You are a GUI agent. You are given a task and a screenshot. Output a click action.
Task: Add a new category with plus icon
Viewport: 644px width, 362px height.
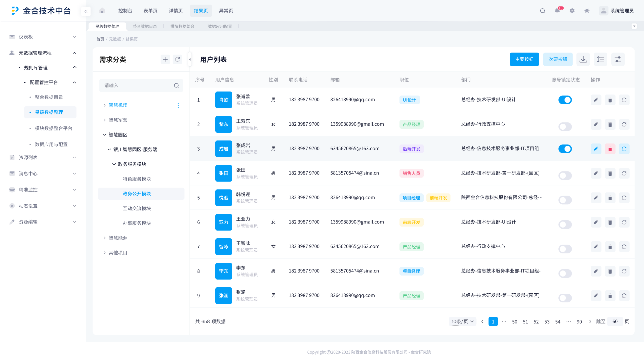pyautogui.click(x=165, y=59)
